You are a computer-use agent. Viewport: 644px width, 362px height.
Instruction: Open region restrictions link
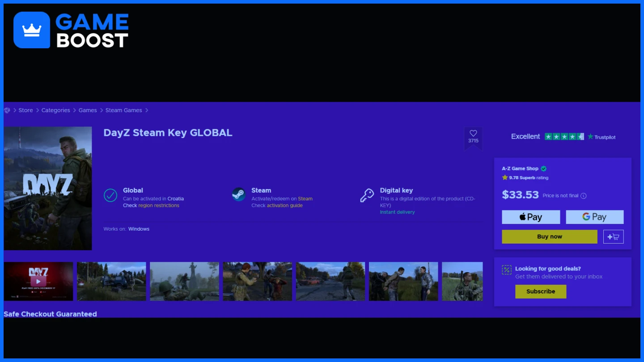tap(159, 206)
